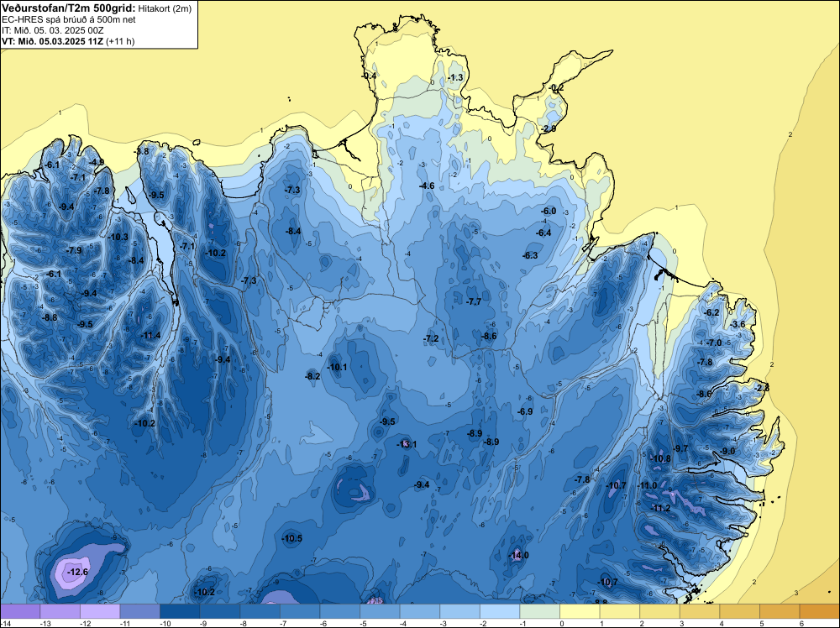Click the valid time 'VT: Mið. 05.03.2025 11Z'
The image size is (840, 628).
pyautogui.click(x=53, y=41)
